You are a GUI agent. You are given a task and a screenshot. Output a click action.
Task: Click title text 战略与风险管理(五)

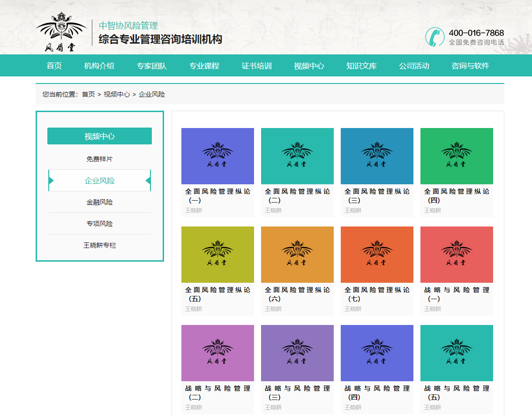coord(457,392)
